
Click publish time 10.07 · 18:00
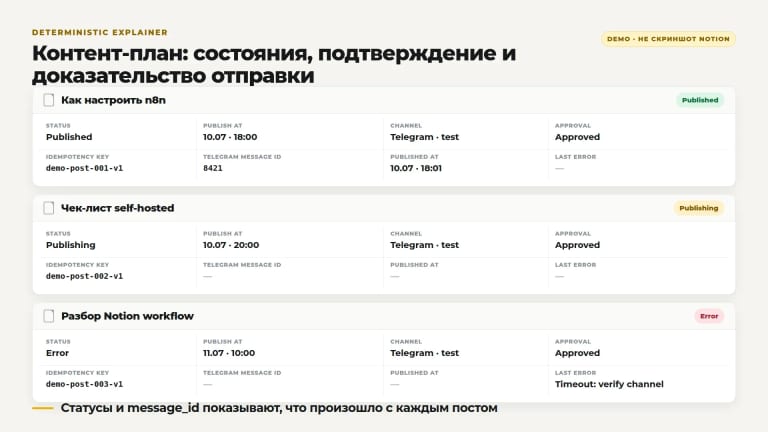tap(230, 137)
